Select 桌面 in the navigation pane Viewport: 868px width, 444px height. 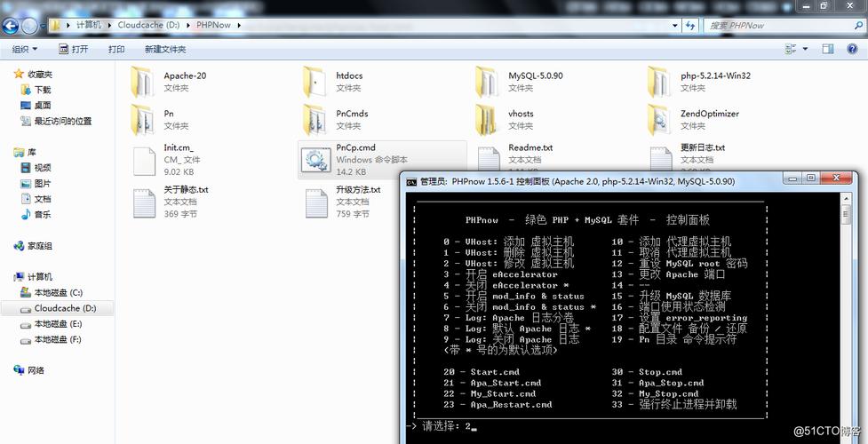click(x=42, y=105)
